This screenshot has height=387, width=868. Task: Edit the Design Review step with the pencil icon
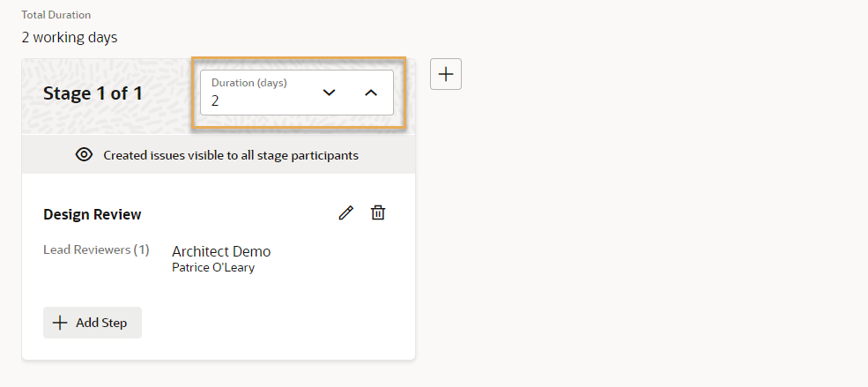[346, 213]
